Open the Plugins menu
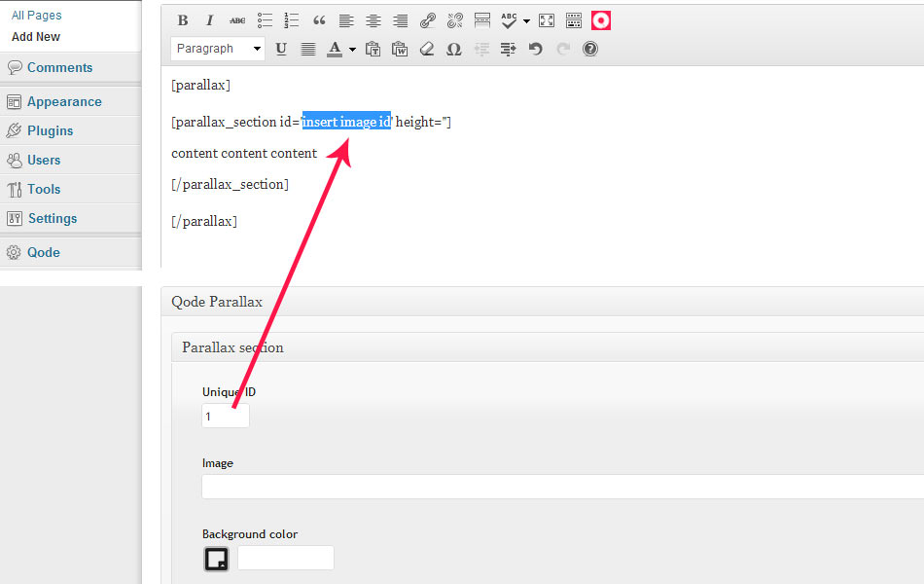 [50, 130]
